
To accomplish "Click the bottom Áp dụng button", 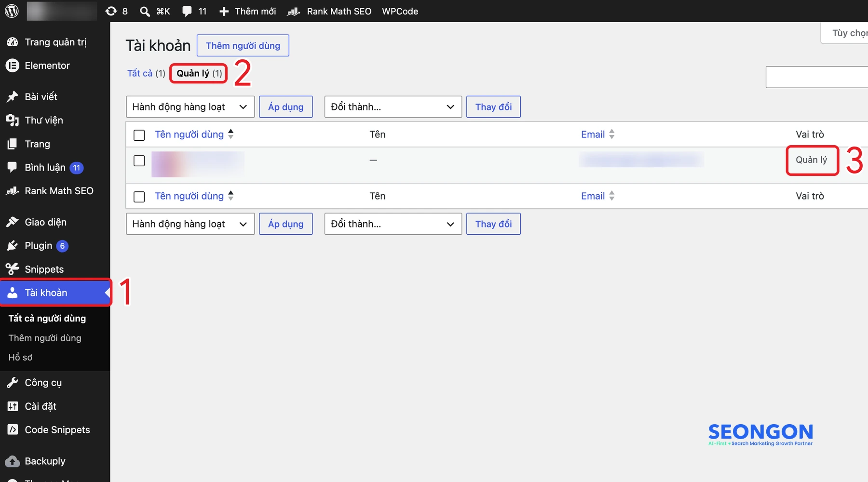I will point(286,224).
